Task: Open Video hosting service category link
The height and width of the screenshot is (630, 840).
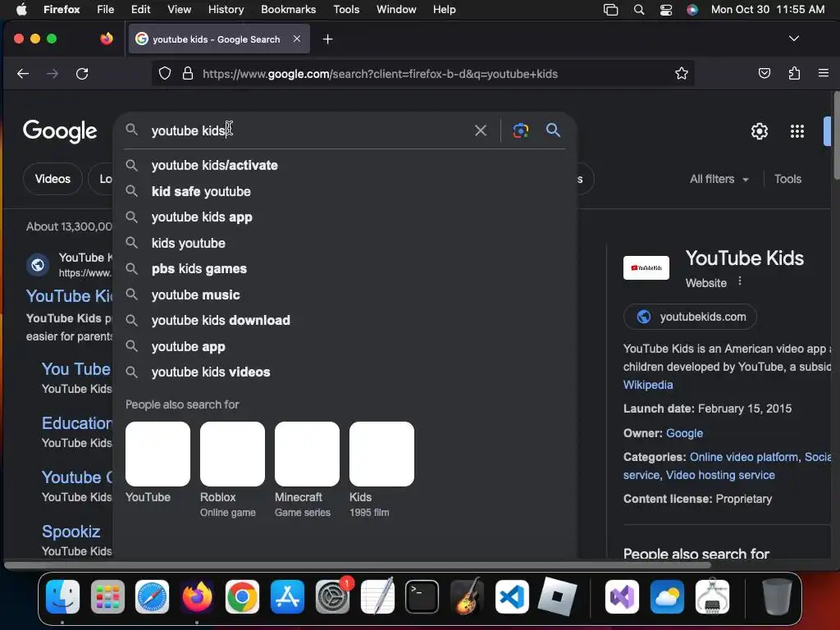Action: (720, 475)
